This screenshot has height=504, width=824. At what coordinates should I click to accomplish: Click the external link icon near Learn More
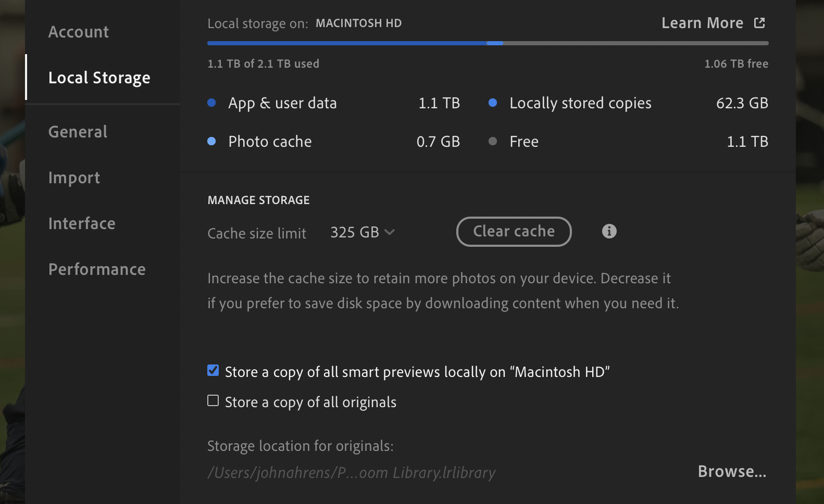point(759,23)
